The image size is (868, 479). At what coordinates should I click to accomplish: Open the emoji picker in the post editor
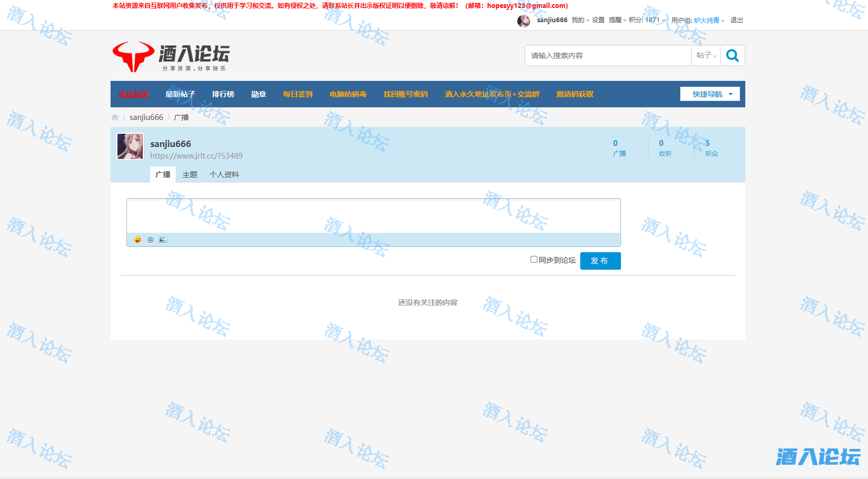138,240
